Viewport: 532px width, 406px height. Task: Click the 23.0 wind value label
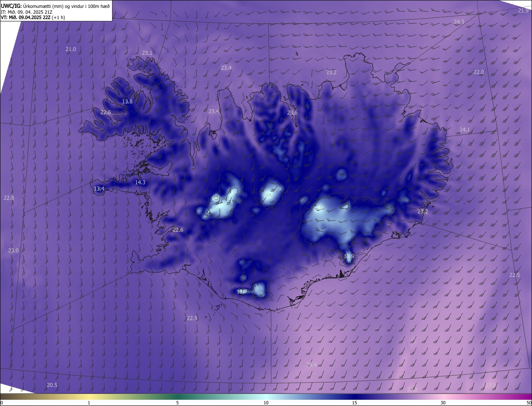[13, 251]
